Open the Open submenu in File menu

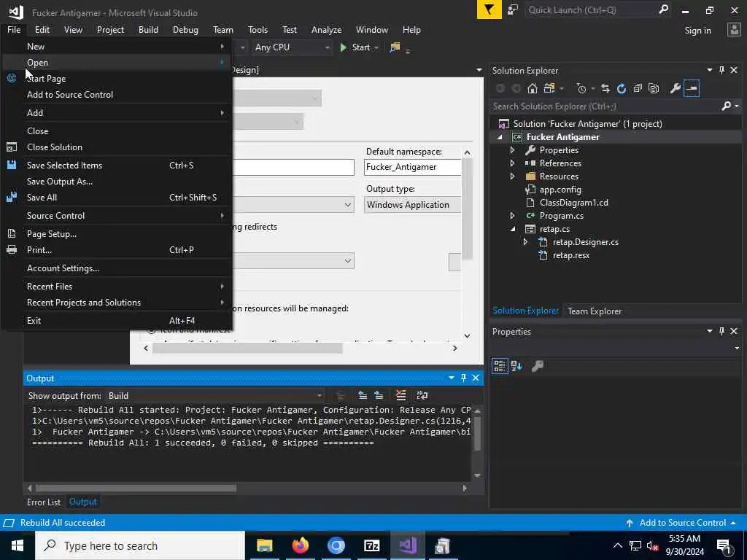click(x=117, y=63)
